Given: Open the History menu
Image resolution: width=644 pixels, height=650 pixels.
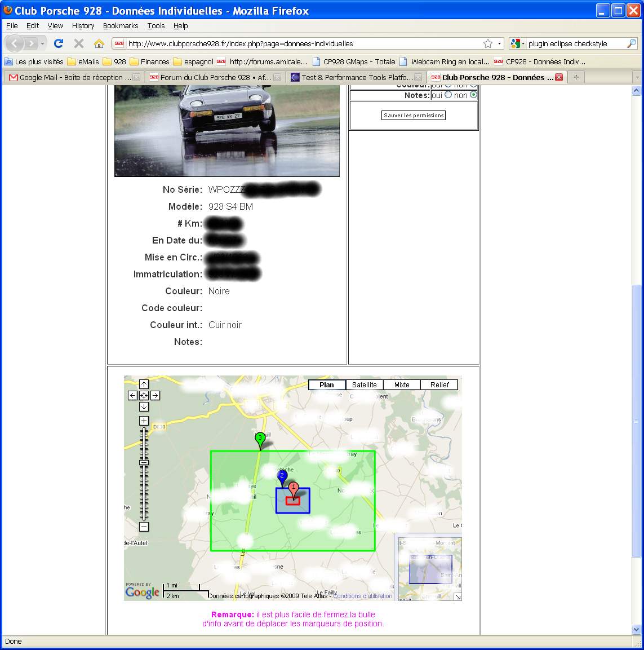Looking at the screenshot, I should [x=83, y=26].
